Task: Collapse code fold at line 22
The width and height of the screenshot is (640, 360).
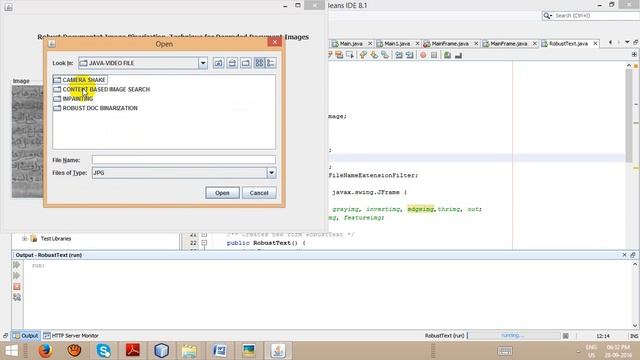Action: [x=204, y=243]
